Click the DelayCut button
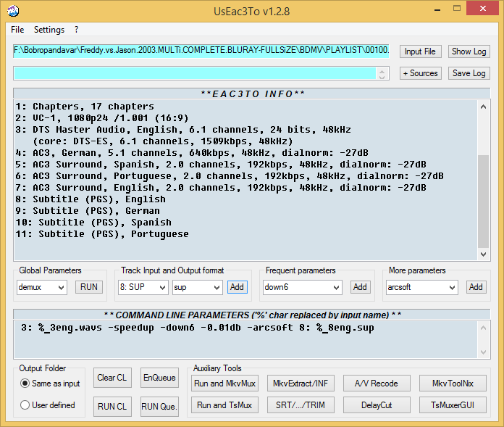The height and width of the screenshot is (427, 504). pyautogui.click(x=377, y=405)
